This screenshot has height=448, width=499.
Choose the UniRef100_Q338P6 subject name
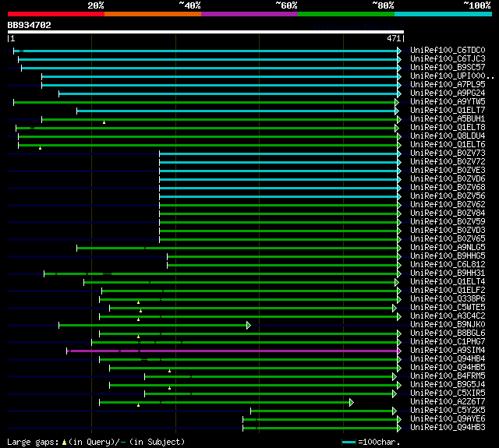pyautogui.click(x=448, y=299)
